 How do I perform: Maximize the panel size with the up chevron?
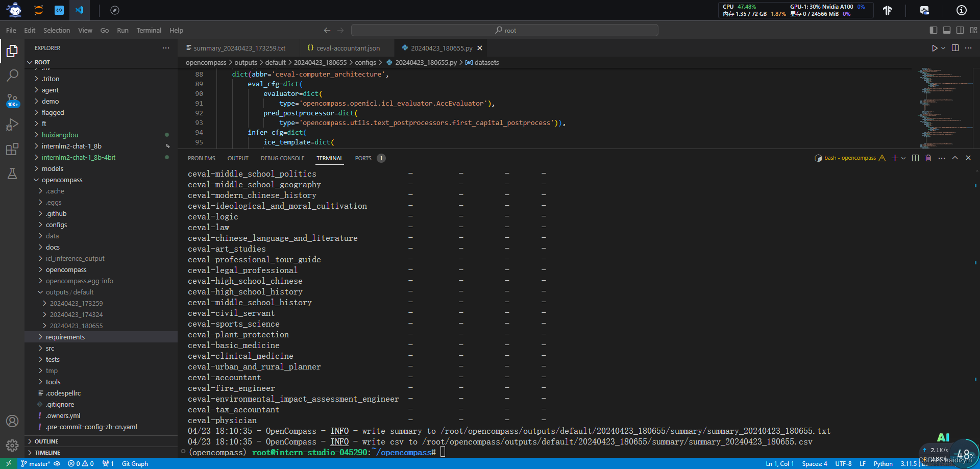coord(955,158)
